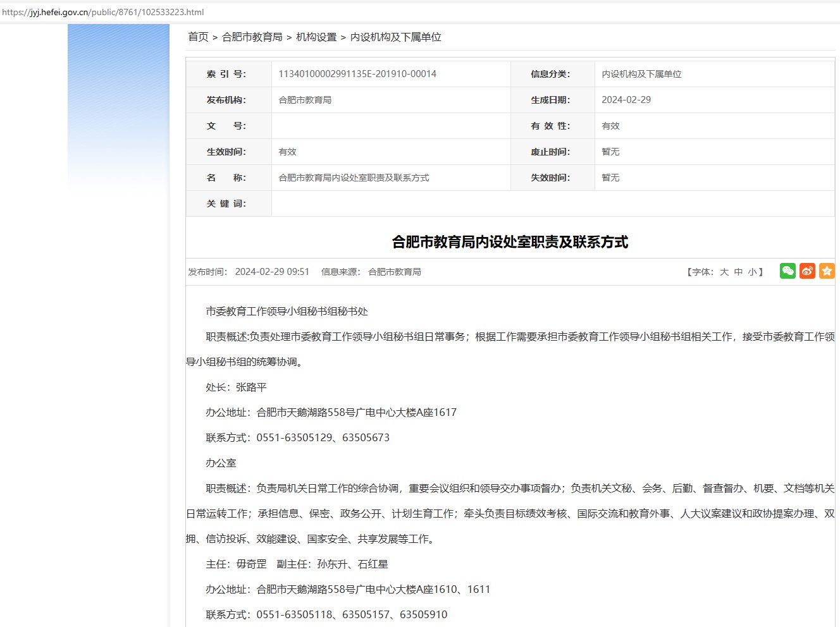Click the article title 合肥市教育局内设处室职责及联系方式
The image size is (840, 627).
[x=509, y=242]
